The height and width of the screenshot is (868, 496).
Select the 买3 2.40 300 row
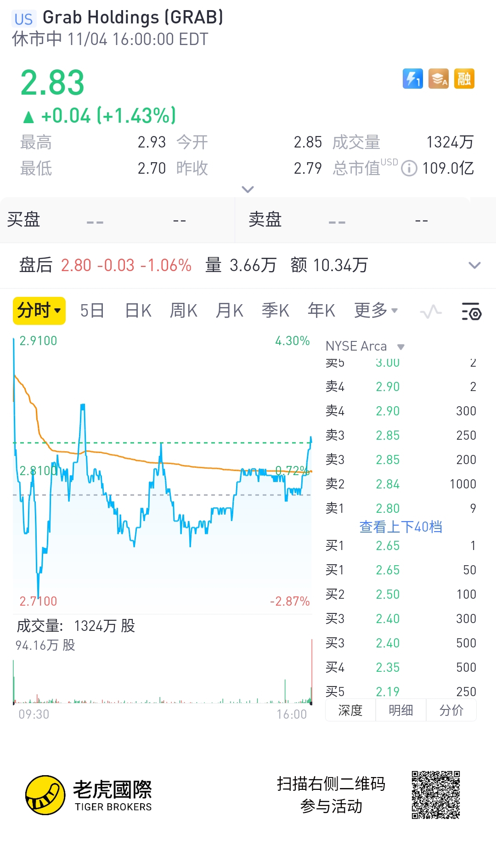point(400,618)
